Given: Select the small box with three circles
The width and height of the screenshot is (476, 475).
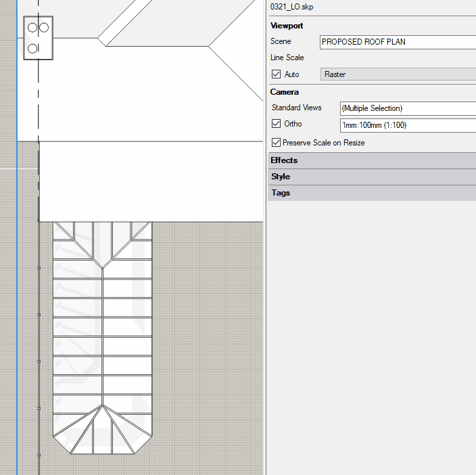Looking at the screenshot, I should [x=39, y=38].
